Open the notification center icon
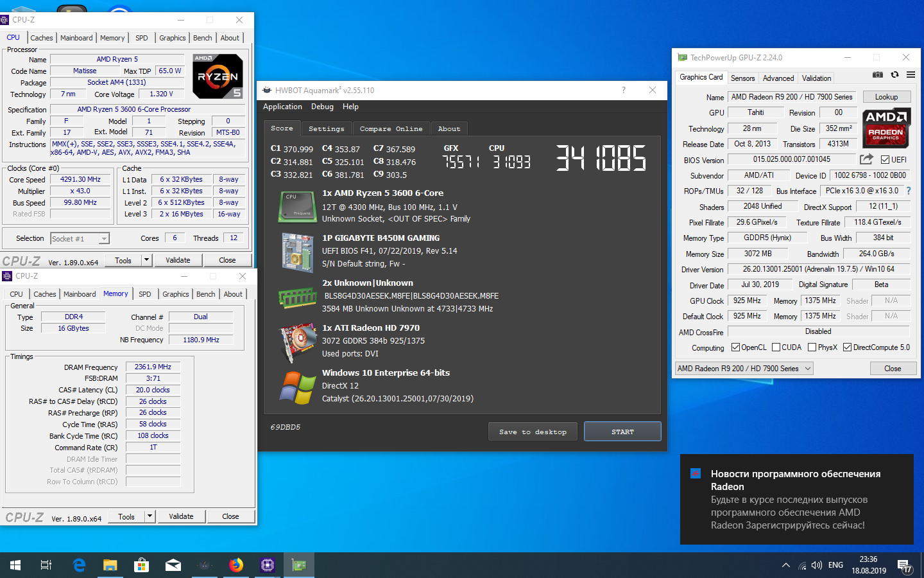The height and width of the screenshot is (578, 924). point(905,566)
